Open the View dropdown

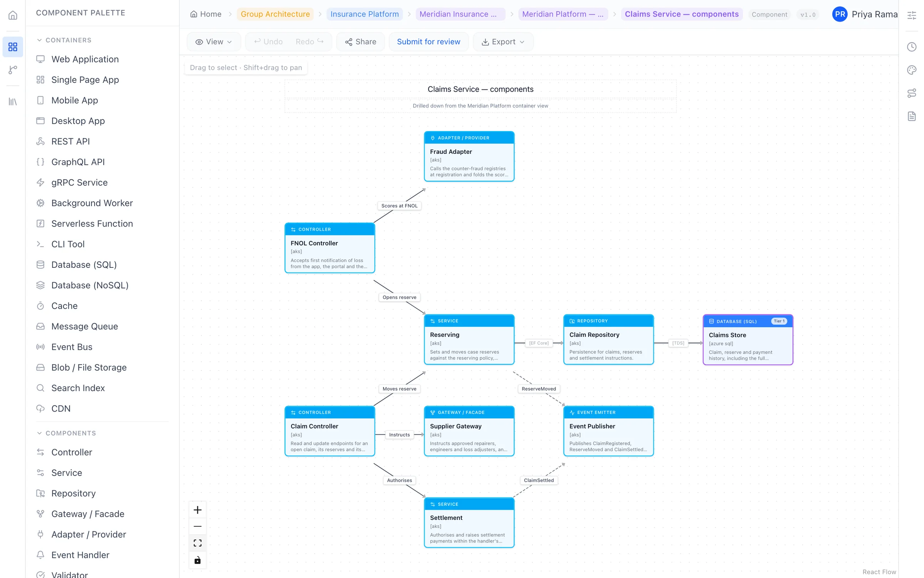click(214, 42)
